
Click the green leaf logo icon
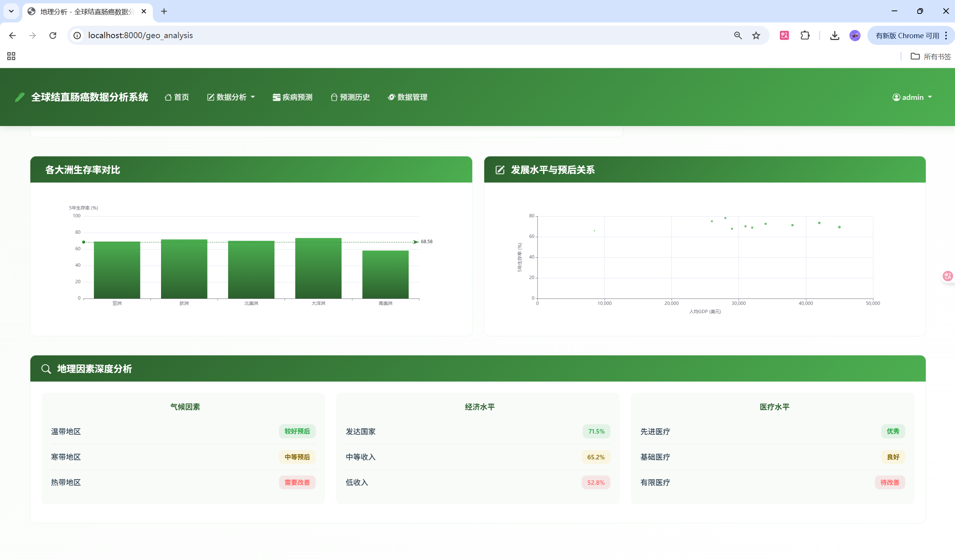point(20,97)
